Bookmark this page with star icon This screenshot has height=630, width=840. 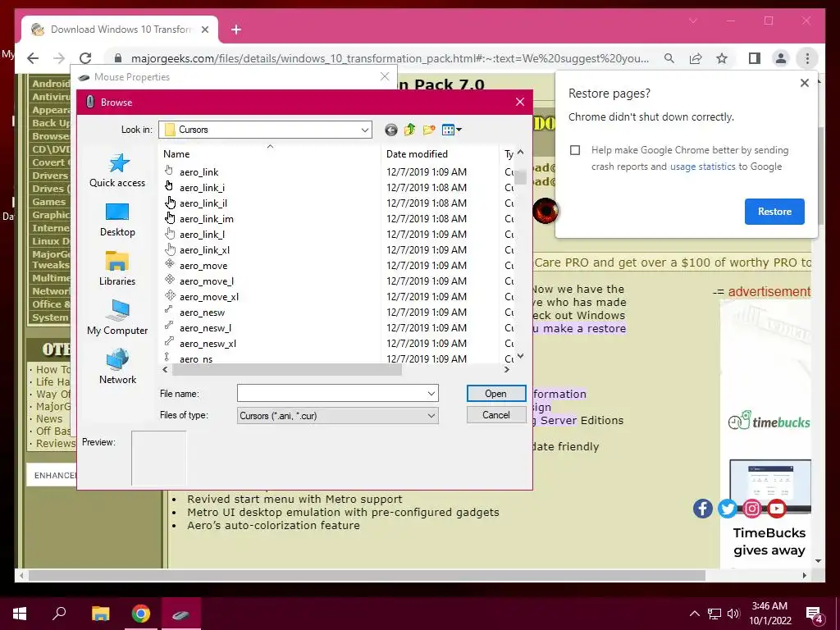click(722, 58)
